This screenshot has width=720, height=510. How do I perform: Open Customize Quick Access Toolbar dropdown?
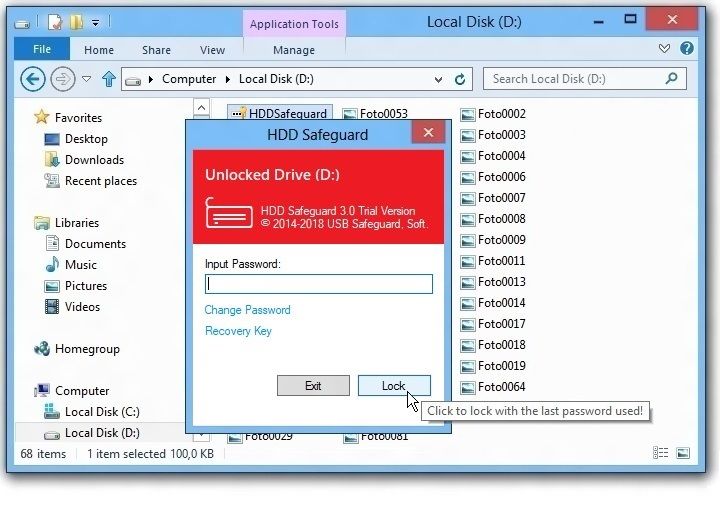[x=96, y=22]
